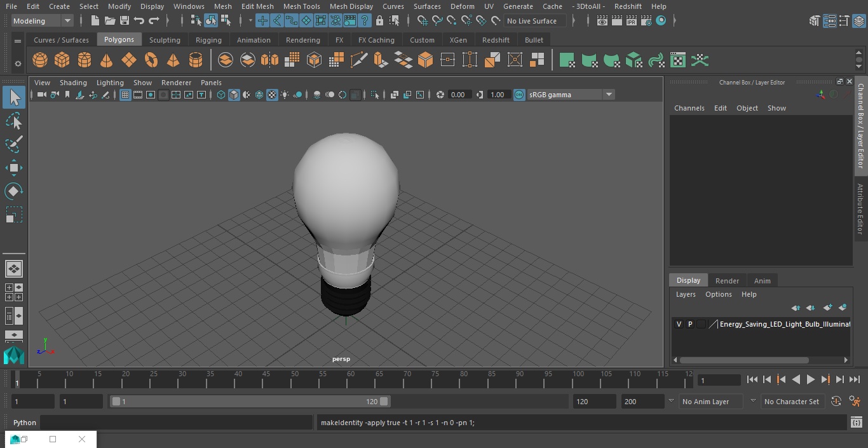Open the Script Editor icon

pos(856,422)
